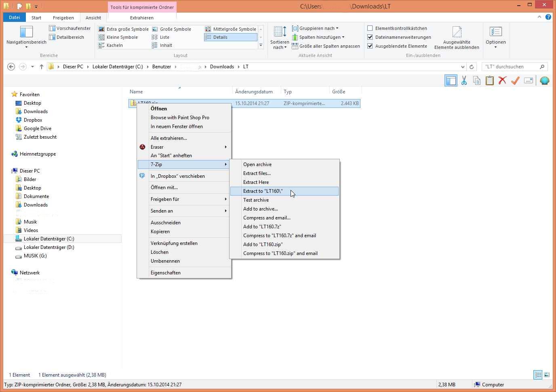Screen dimensions: 556x392
Task: Open the quick access toolbar customize arrow
Action: (36, 6)
